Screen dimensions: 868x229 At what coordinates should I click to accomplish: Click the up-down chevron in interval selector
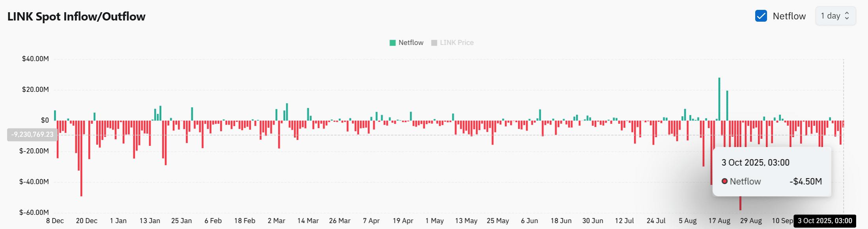point(847,16)
